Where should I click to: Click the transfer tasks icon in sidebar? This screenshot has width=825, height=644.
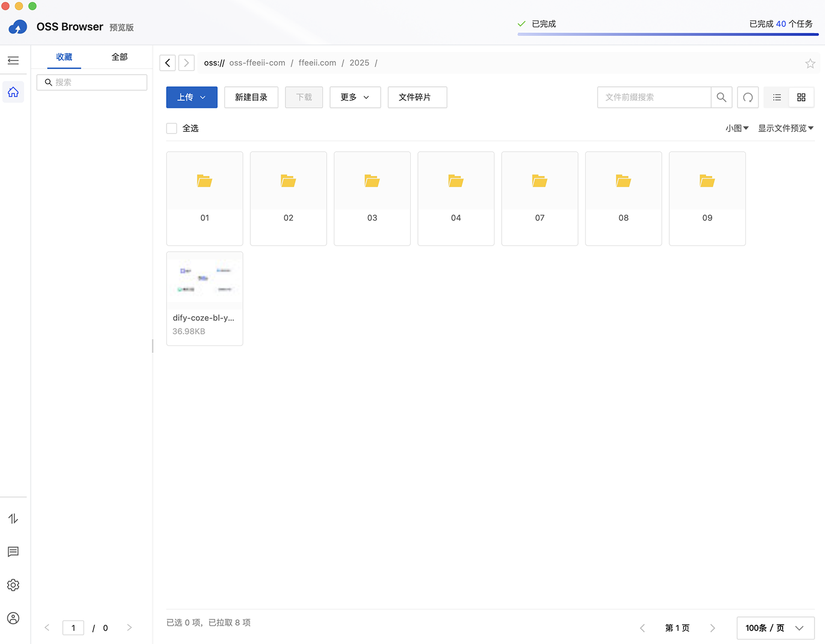click(x=13, y=518)
